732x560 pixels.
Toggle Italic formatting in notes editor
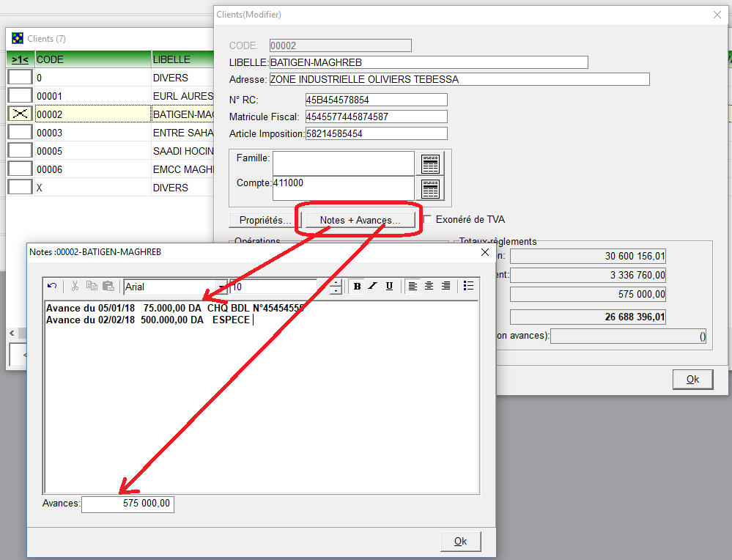(373, 287)
